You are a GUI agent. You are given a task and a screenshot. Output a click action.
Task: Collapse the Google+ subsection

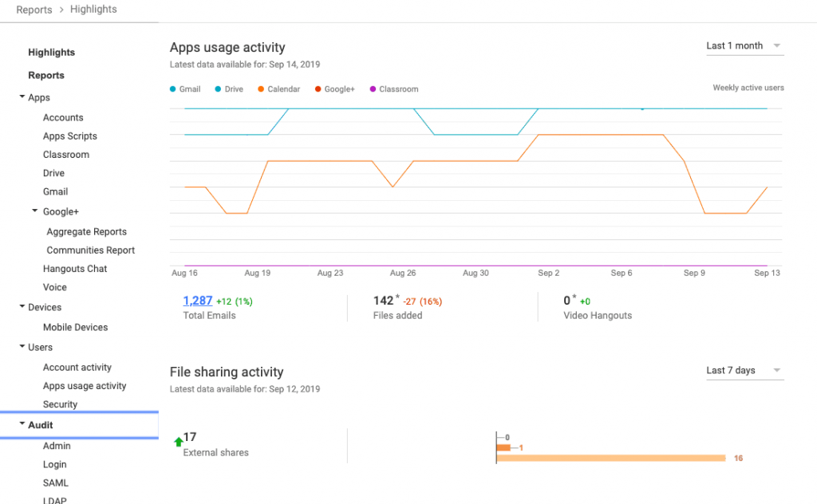(x=35, y=211)
